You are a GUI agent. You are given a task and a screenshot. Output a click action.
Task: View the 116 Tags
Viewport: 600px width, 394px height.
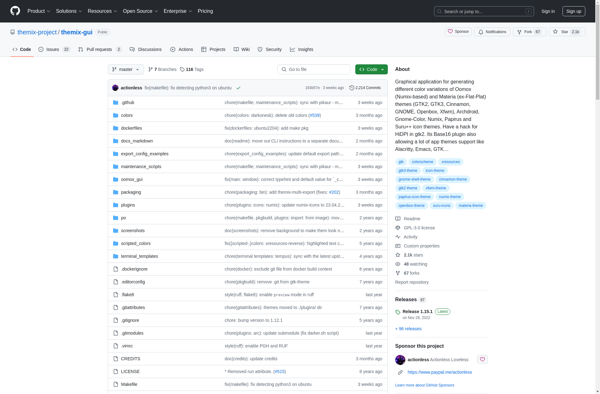[192, 69]
